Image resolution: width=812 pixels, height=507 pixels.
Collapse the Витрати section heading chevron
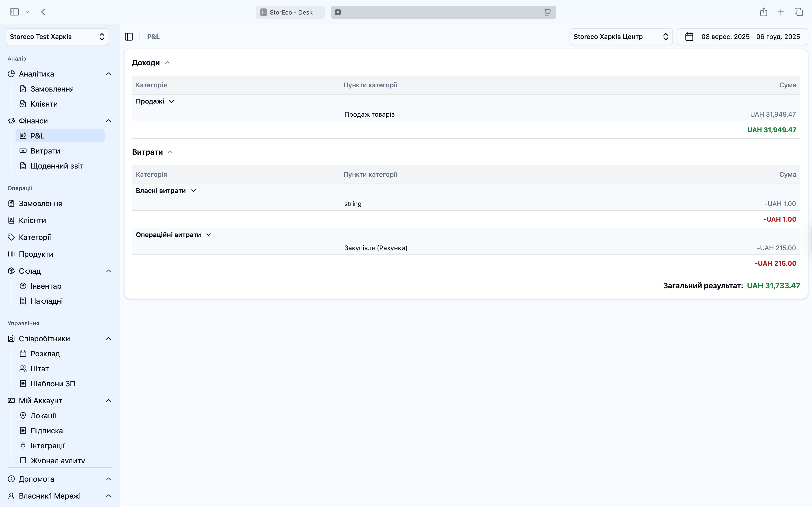(170, 152)
